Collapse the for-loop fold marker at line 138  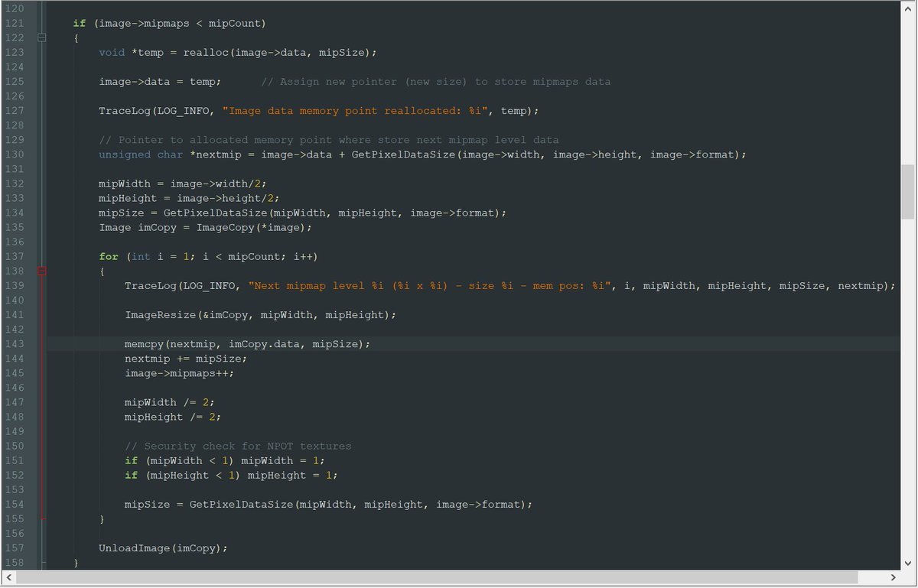click(42, 271)
